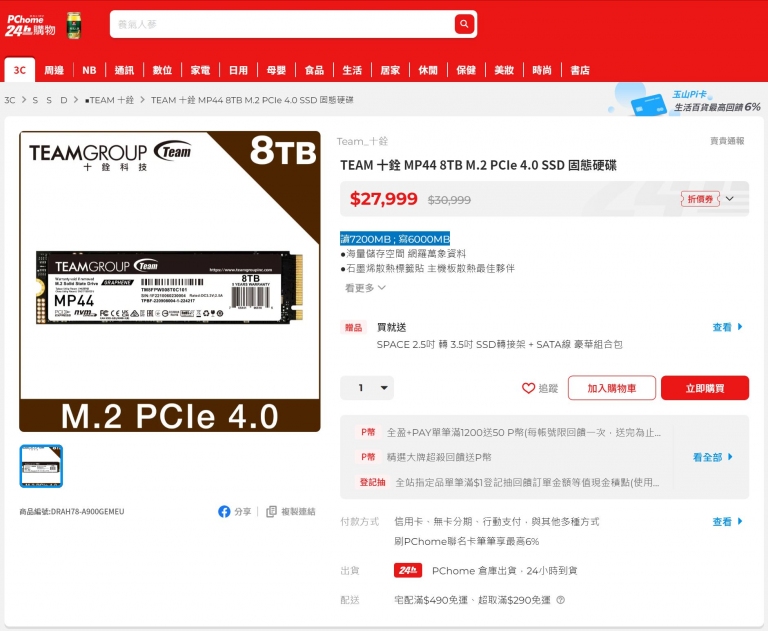Open the 居家 category tab
Screen dimensions: 768x631
[x=390, y=70]
